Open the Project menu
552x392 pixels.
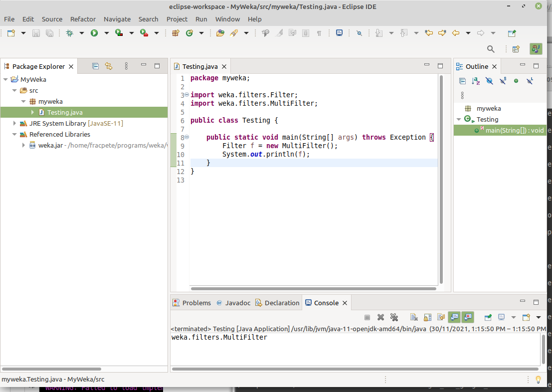click(x=177, y=19)
